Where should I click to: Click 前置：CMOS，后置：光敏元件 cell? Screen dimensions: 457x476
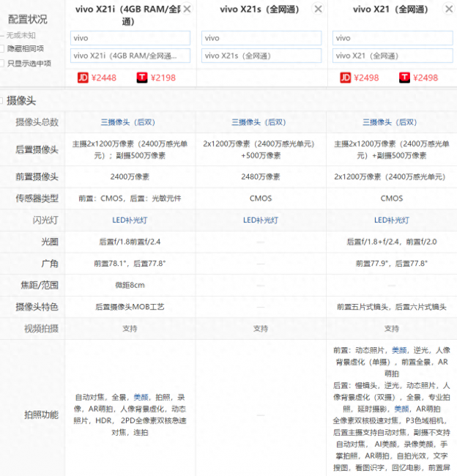130,198
